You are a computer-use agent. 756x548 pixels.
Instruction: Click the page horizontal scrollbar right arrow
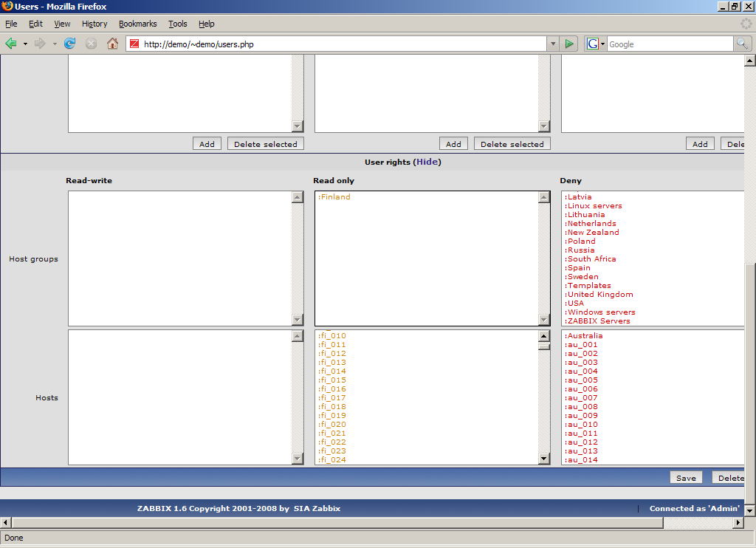[738, 522]
